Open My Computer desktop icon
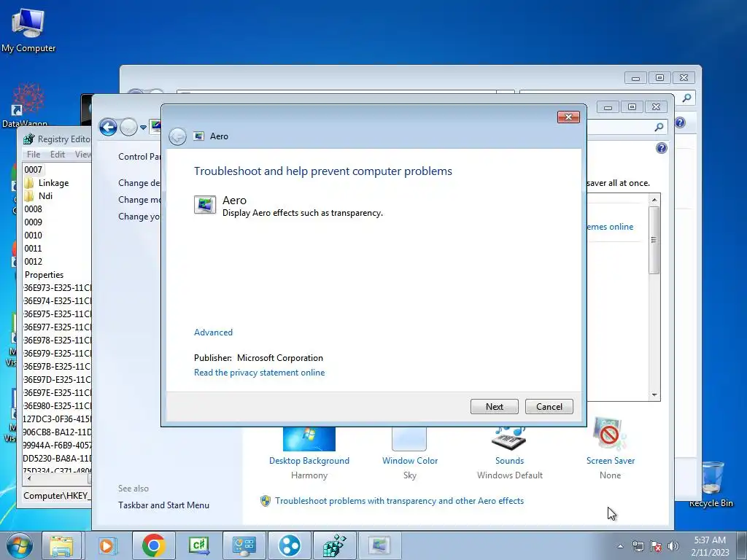747x560 pixels. (28, 29)
